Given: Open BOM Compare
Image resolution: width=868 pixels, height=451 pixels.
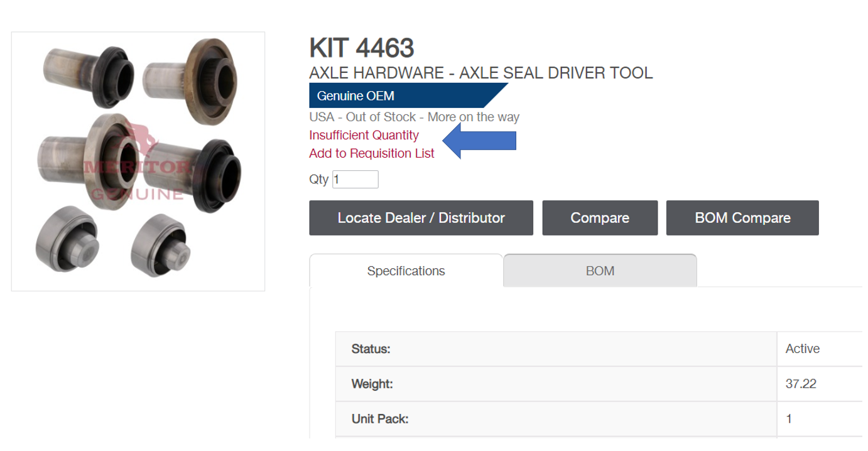Looking at the screenshot, I should (x=742, y=218).
